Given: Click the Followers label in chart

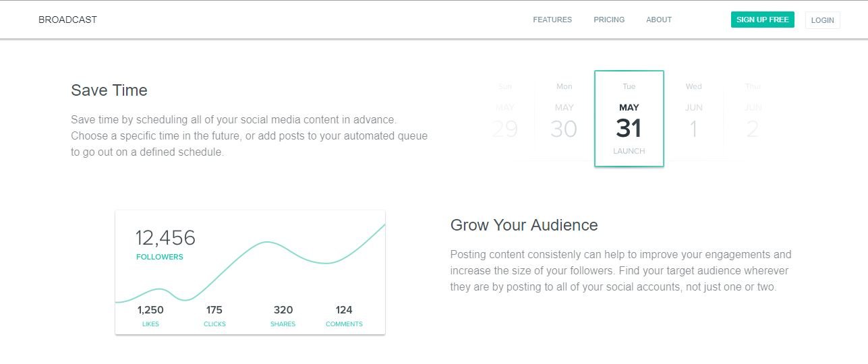Looking at the screenshot, I should point(160,257).
